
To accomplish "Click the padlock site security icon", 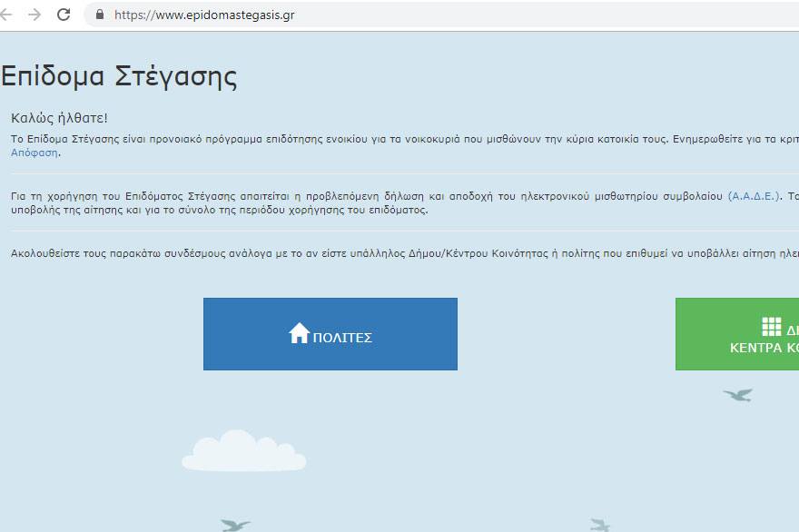I will [x=99, y=15].
